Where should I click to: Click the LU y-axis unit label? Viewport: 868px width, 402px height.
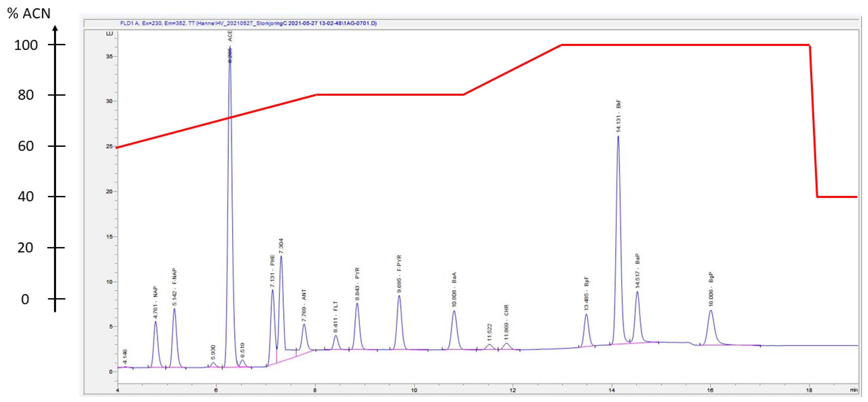(x=109, y=34)
